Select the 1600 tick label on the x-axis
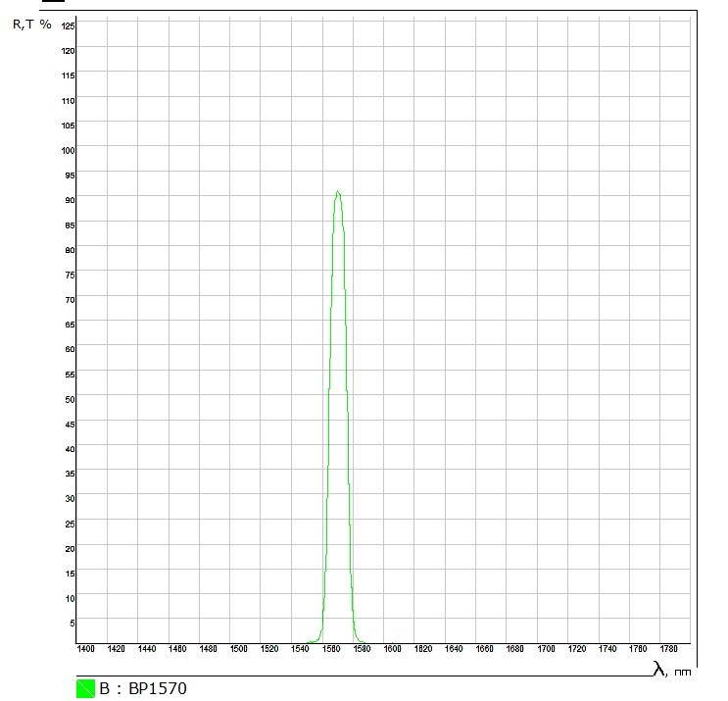728x701 pixels. pos(393,649)
